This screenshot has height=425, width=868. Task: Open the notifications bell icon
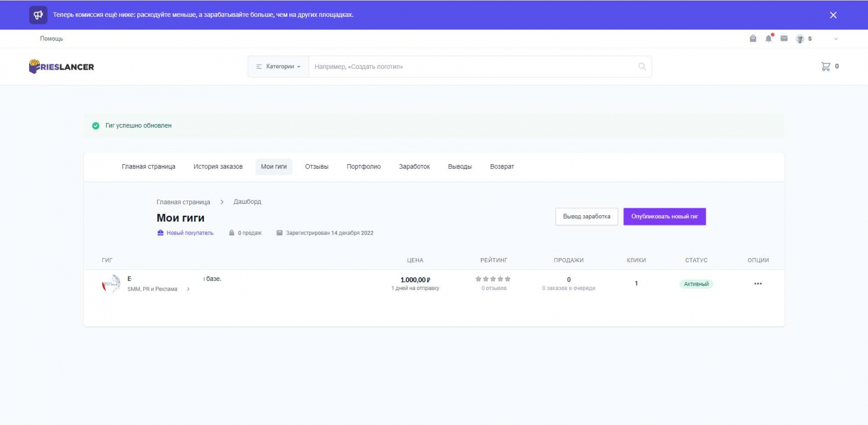[x=768, y=38]
